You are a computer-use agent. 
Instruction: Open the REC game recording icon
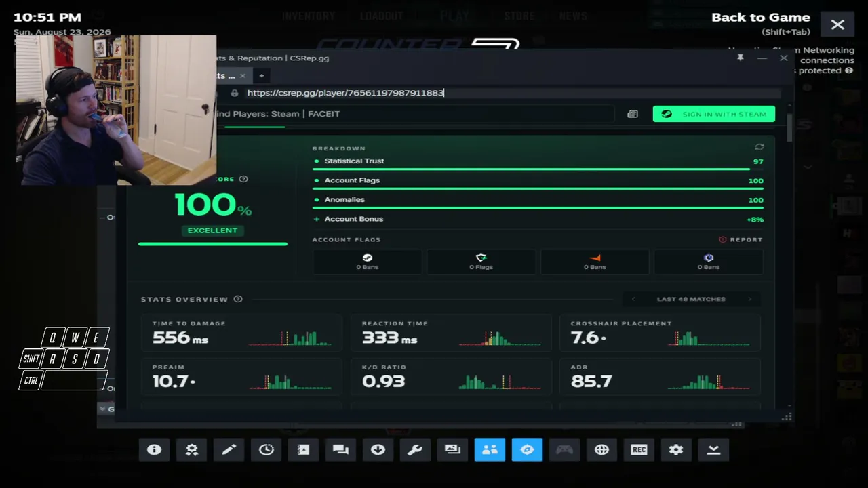coord(639,449)
